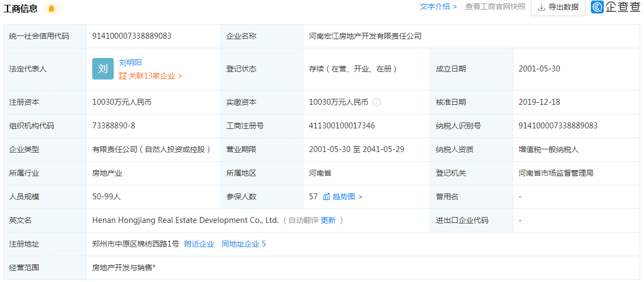Open 同地址企业 5 link
This screenshot has width=644, height=282.
(243, 244)
